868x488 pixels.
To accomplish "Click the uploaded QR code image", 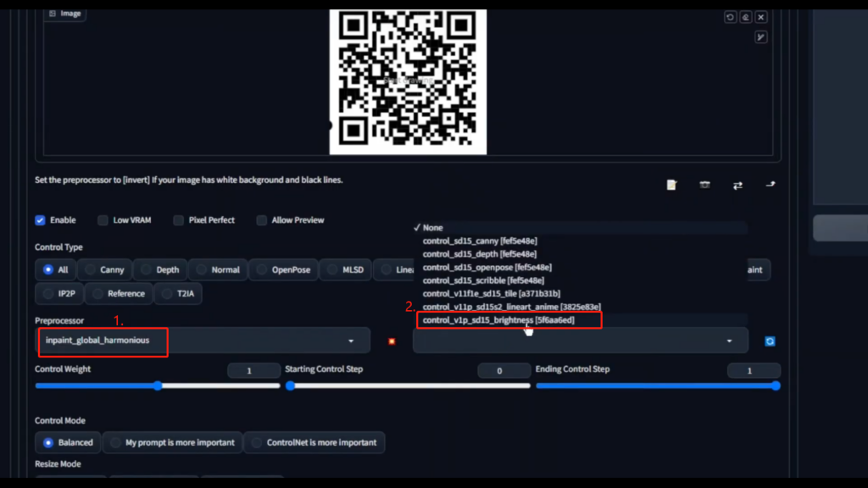I will tap(408, 82).
